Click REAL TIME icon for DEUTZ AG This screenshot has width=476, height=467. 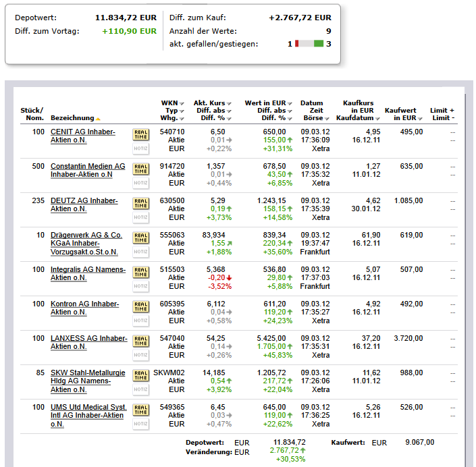point(141,203)
